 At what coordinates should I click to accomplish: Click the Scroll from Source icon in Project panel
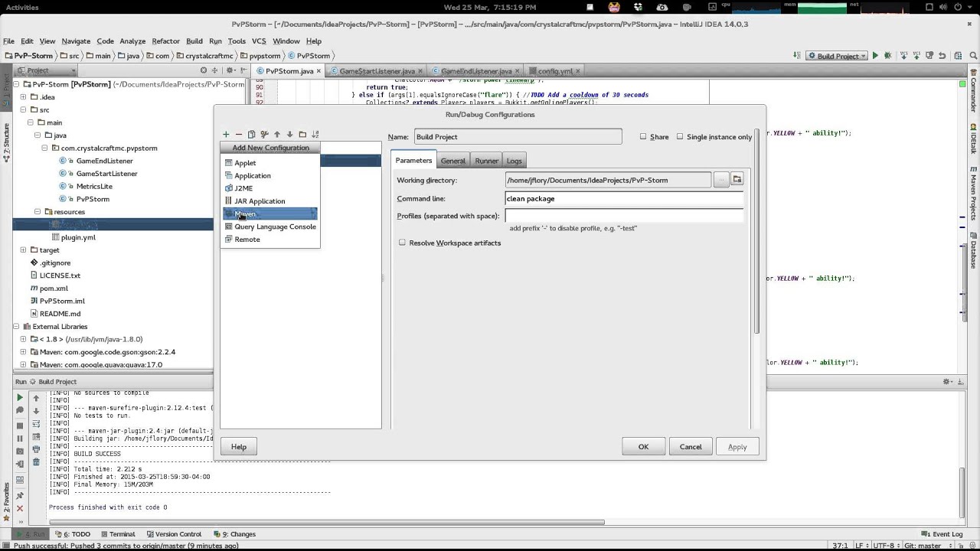click(x=203, y=70)
